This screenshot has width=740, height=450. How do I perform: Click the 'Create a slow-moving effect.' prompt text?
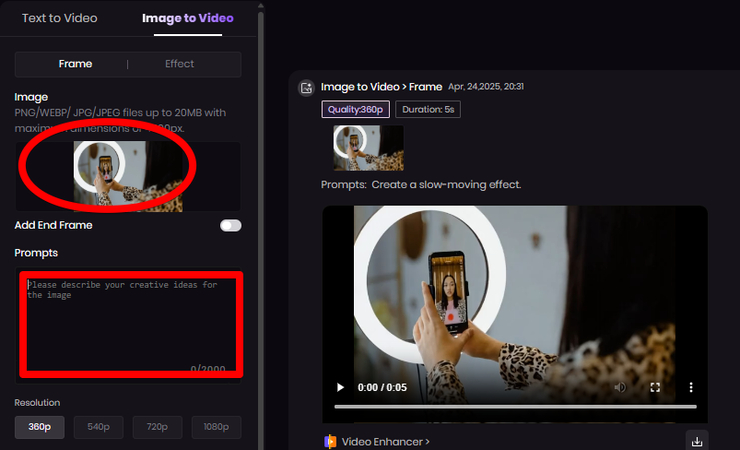[x=446, y=184]
